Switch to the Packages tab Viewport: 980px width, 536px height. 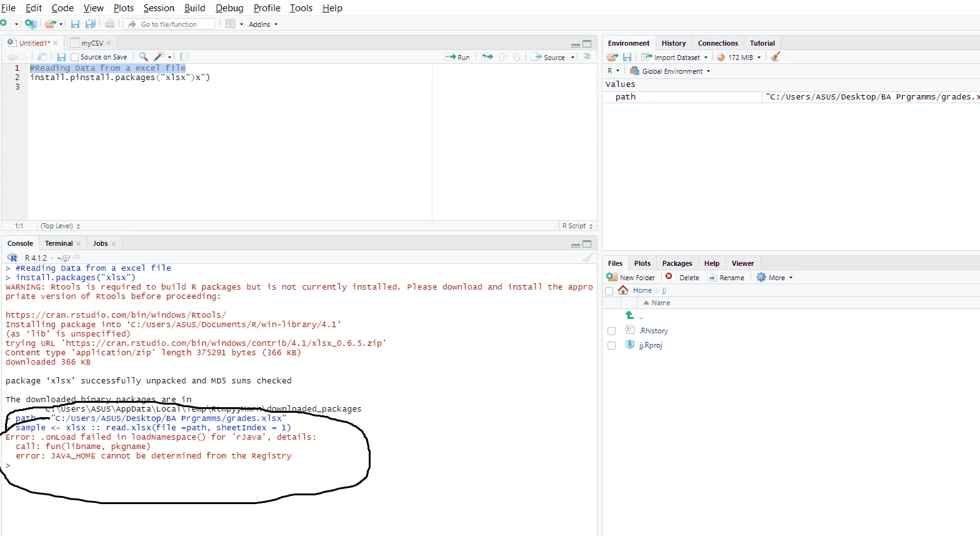[x=677, y=263]
